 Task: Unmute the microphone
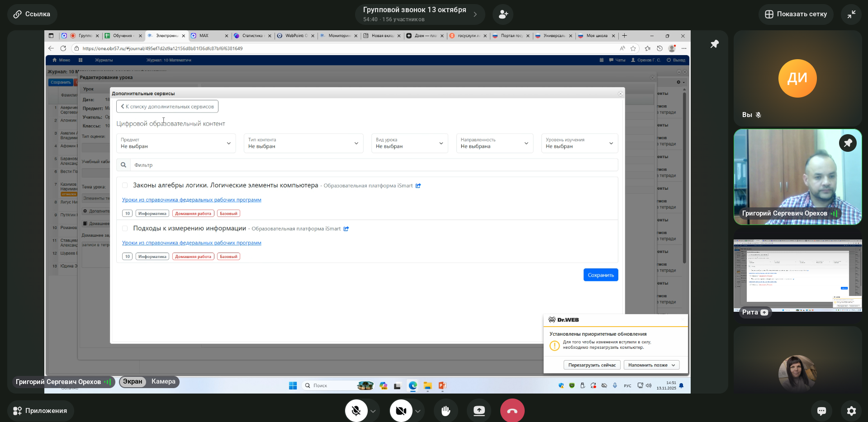point(356,410)
